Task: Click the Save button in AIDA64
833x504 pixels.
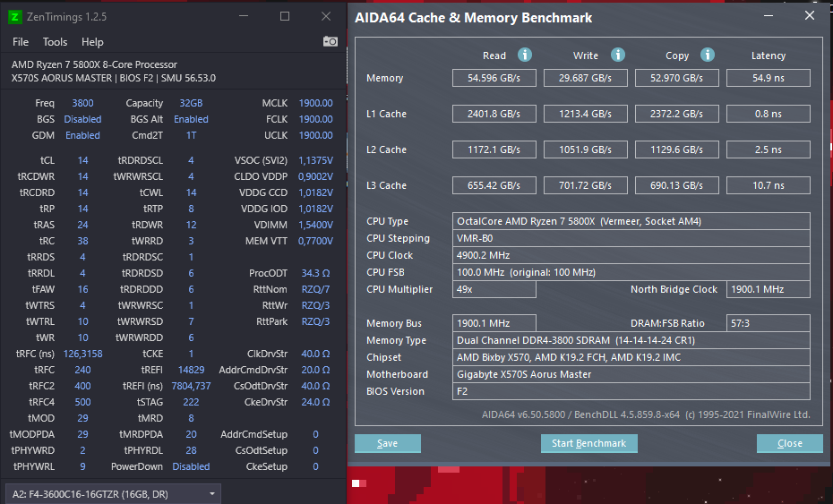Action: point(387,443)
